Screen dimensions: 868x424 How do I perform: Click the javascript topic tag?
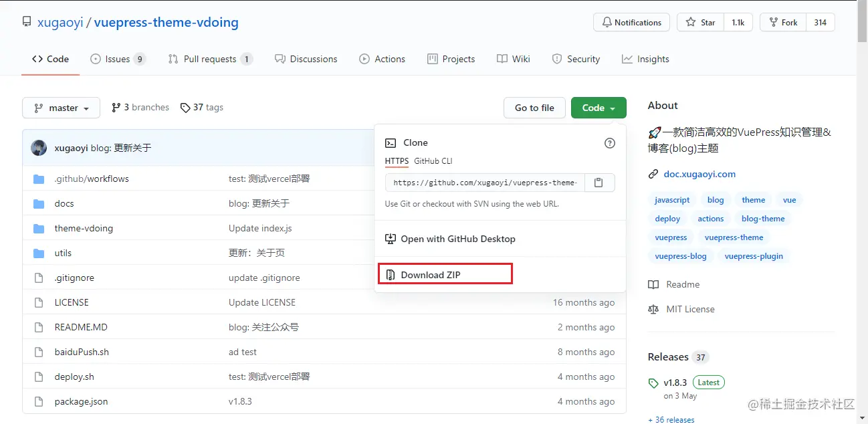point(672,200)
